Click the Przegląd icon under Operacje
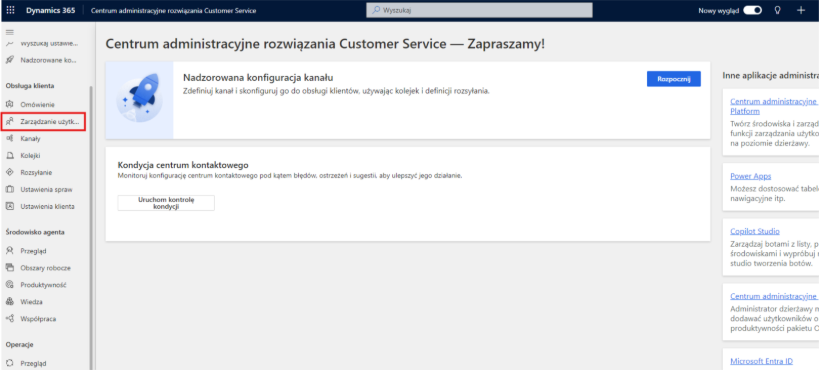The image size is (820, 370). click(x=9, y=363)
